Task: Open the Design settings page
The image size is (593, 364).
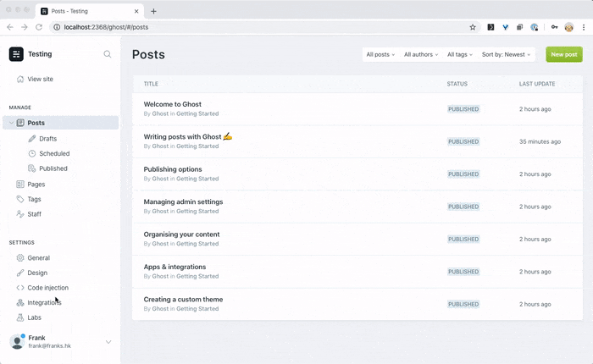Action: tap(37, 273)
